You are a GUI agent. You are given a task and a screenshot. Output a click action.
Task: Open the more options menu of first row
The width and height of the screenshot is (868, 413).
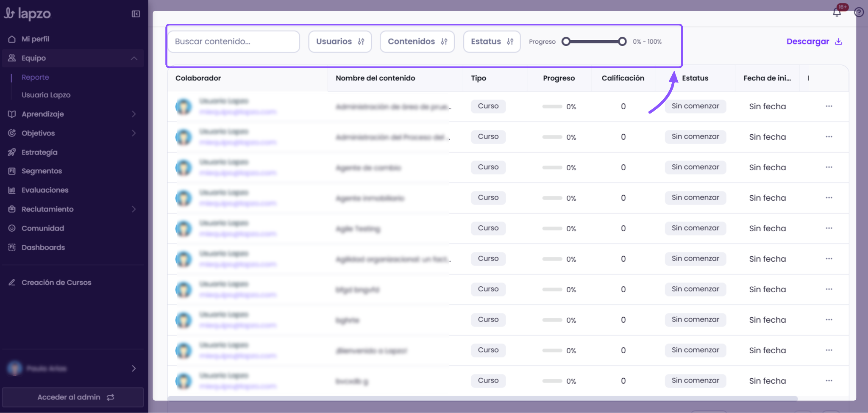[829, 106]
